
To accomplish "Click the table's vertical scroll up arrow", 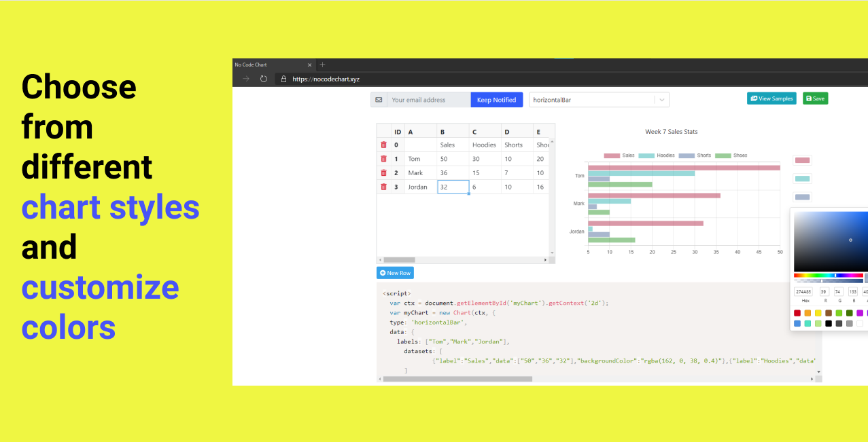I will [x=552, y=141].
